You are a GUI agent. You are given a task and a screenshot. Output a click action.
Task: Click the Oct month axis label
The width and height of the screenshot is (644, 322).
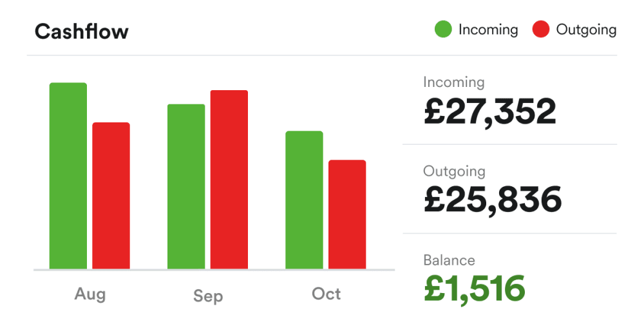point(326,294)
